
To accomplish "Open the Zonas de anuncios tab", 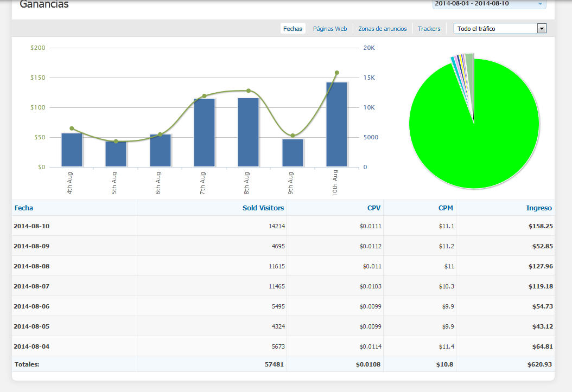I will 382,28.
